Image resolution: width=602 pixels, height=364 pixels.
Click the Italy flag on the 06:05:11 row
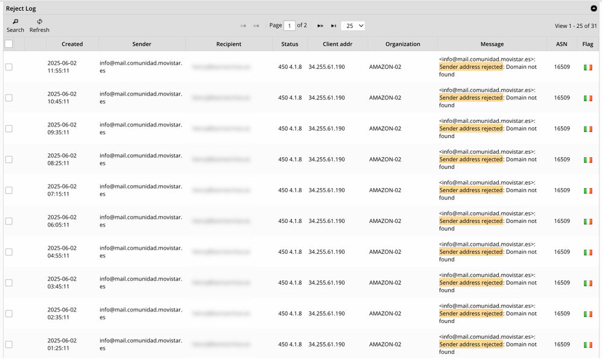tap(587, 221)
